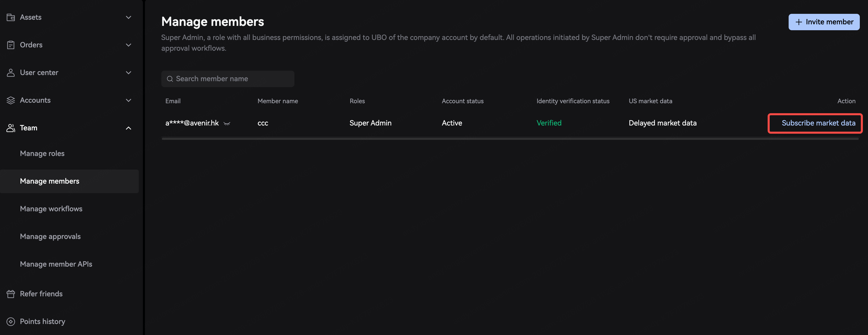Collapse the Team menu chevron

[x=128, y=128]
